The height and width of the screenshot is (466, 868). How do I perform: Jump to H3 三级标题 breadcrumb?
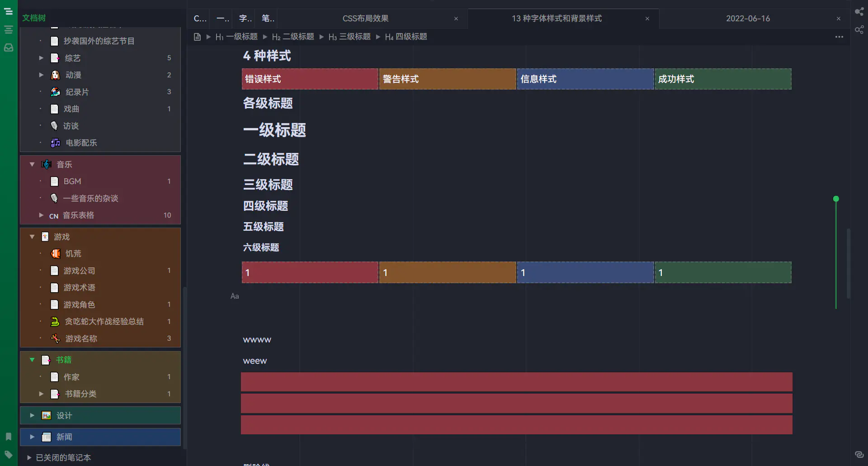(x=349, y=37)
